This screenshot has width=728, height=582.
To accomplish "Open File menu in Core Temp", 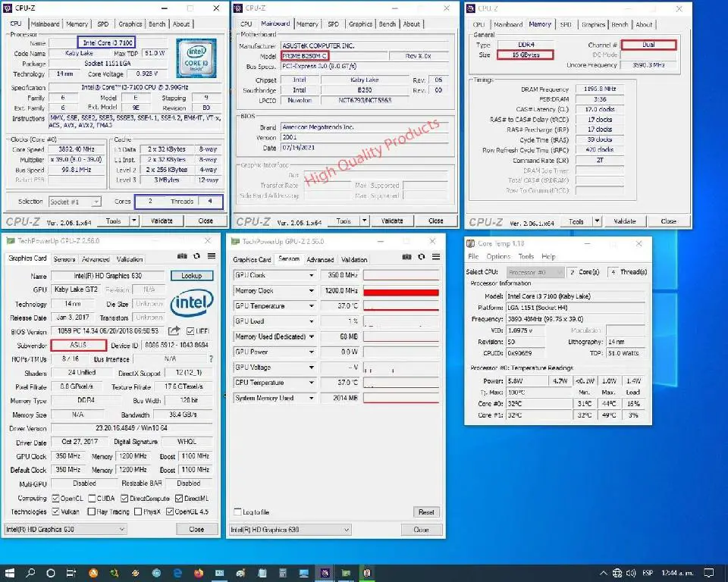I will tap(473, 256).
